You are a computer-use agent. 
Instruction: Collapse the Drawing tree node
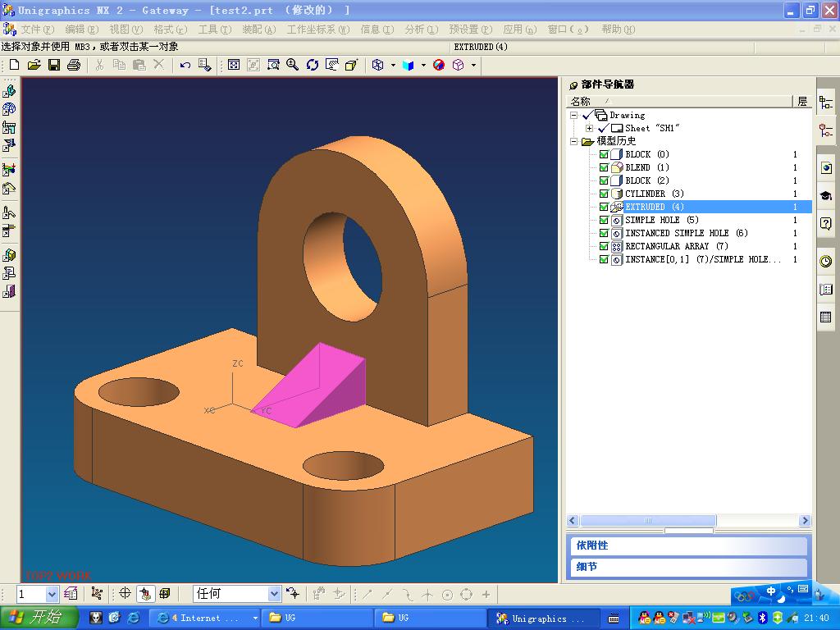(573, 115)
